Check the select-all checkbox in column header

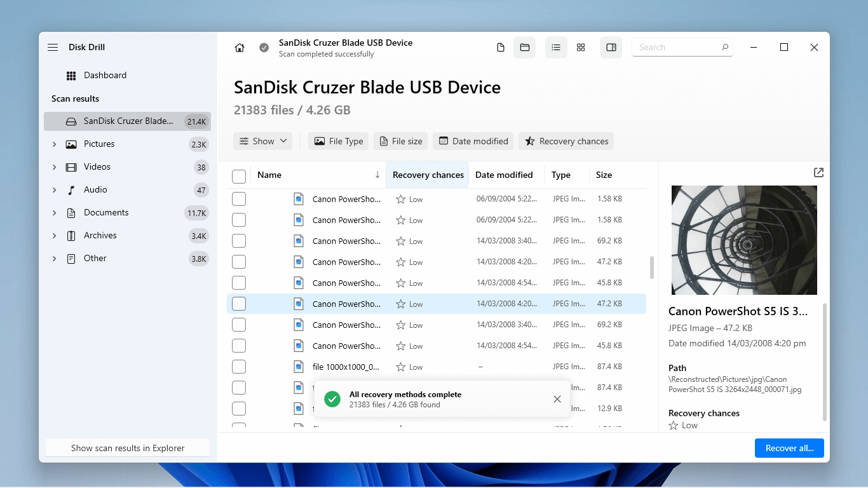(x=239, y=176)
